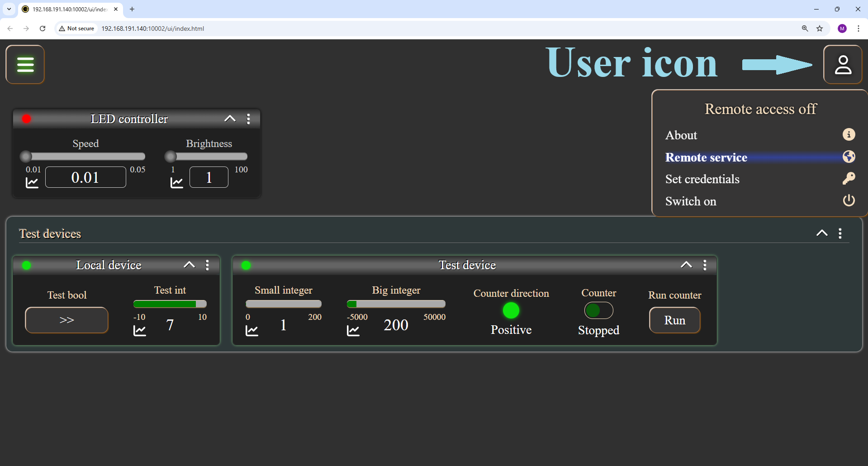Open the Brightness chart icon
The width and height of the screenshot is (868, 466).
(x=177, y=182)
